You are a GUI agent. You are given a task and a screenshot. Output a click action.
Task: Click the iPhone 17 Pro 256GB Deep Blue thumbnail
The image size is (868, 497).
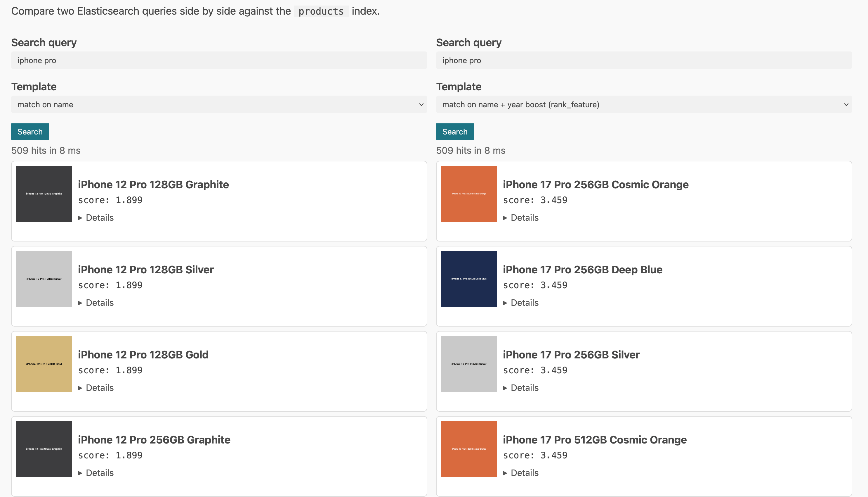[469, 279]
